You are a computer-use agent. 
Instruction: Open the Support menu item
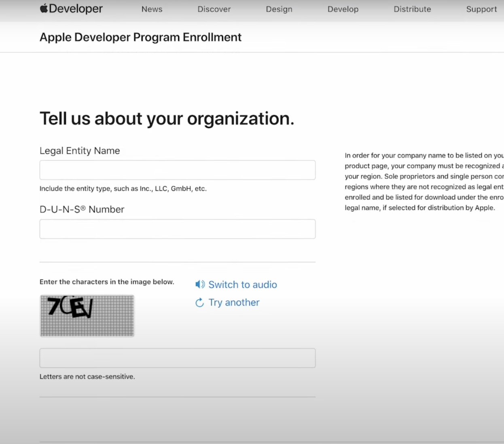[481, 9]
